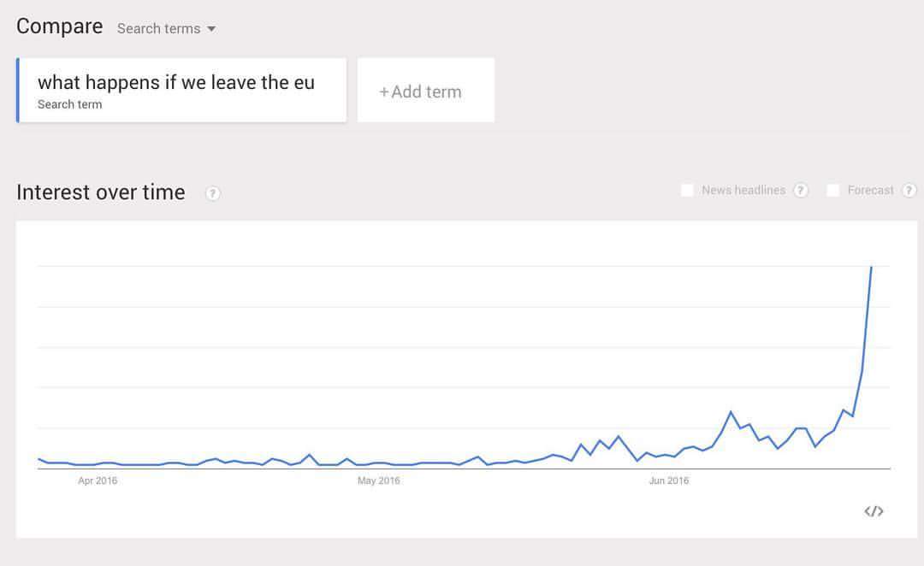Select the Apr 2016 axis label
This screenshot has width=924, height=566.
[98, 481]
